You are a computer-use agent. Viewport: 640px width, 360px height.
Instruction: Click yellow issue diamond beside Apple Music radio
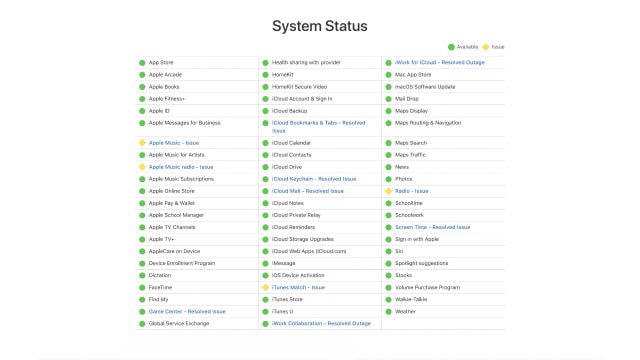click(x=142, y=167)
